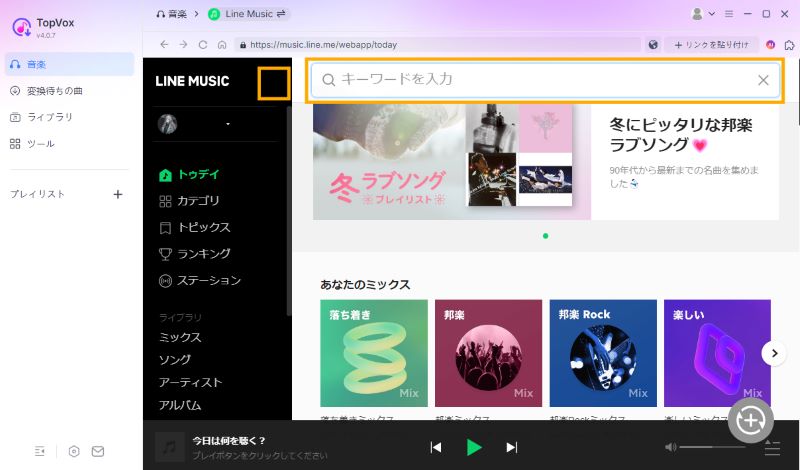Image resolution: width=800 pixels, height=470 pixels.
Task: Focus the キーワードを入力 search field
Action: tap(545, 80)
